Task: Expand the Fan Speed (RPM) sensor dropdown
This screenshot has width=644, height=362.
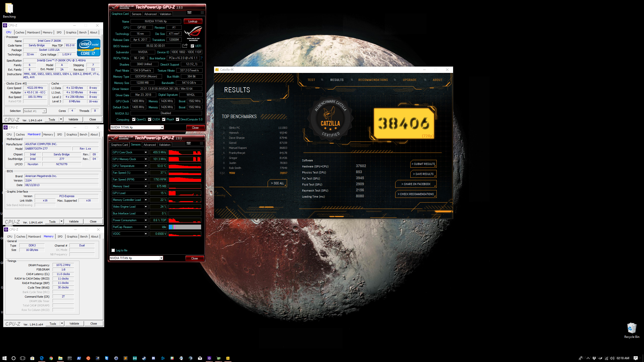Action: click(146, 179)
